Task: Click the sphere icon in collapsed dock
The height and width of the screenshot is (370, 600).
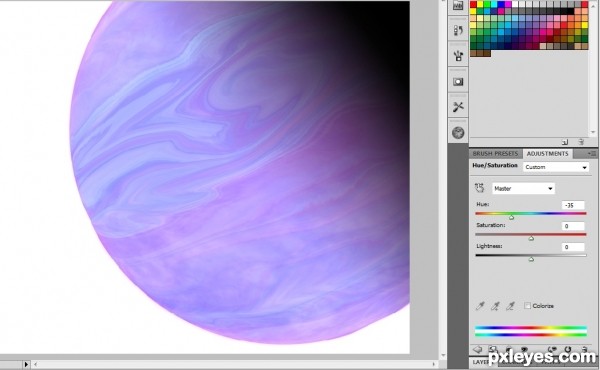Action: pos(458,133)
